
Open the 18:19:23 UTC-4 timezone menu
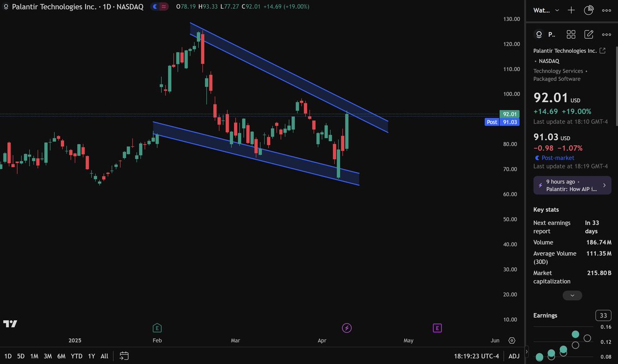tap(476, 356)
